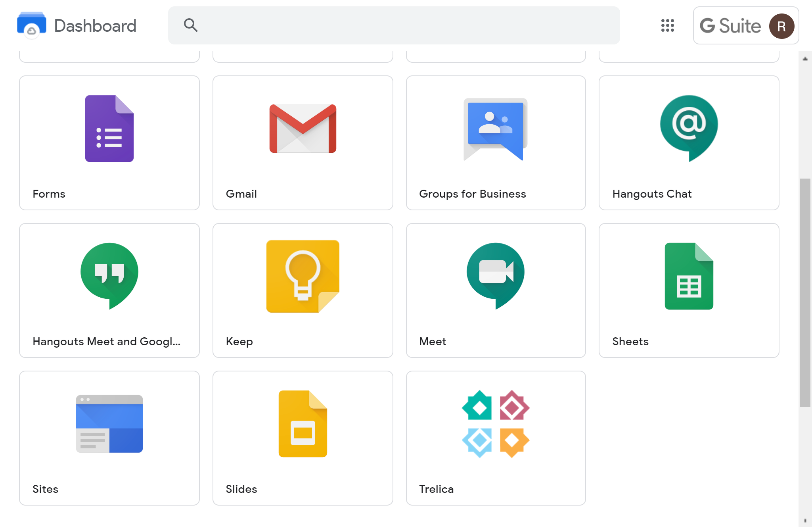This screenshot has width=812, height=527.
Task: Open the Hangouts Meet and Google icon
Action: (109, 276)
